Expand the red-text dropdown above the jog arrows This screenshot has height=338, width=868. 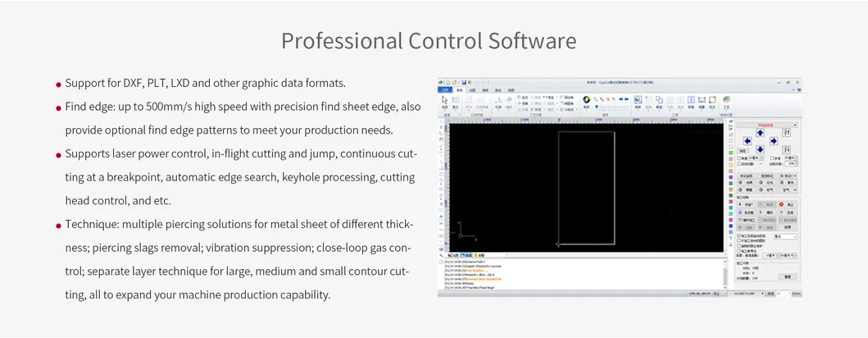tap(766, 125)
